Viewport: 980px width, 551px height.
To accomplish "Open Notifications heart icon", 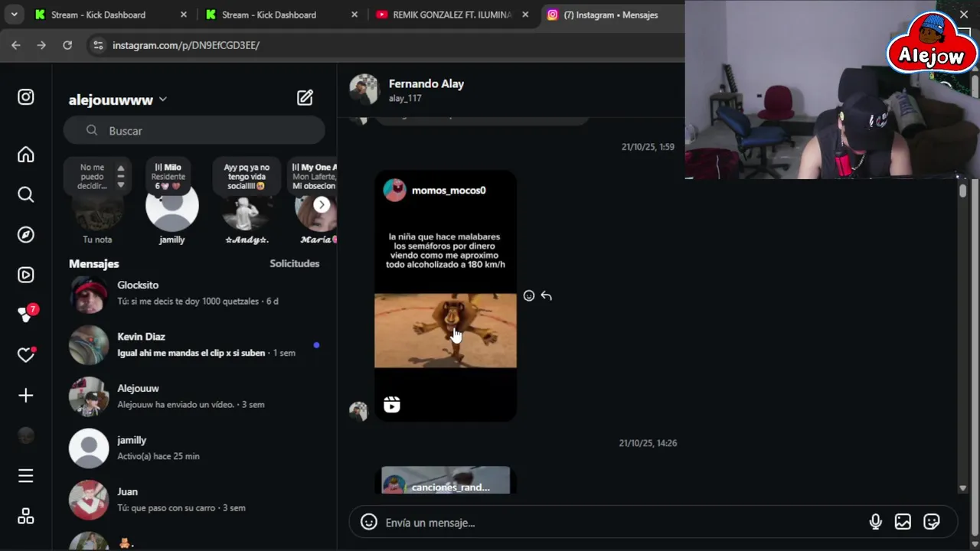I will point(26,355).
